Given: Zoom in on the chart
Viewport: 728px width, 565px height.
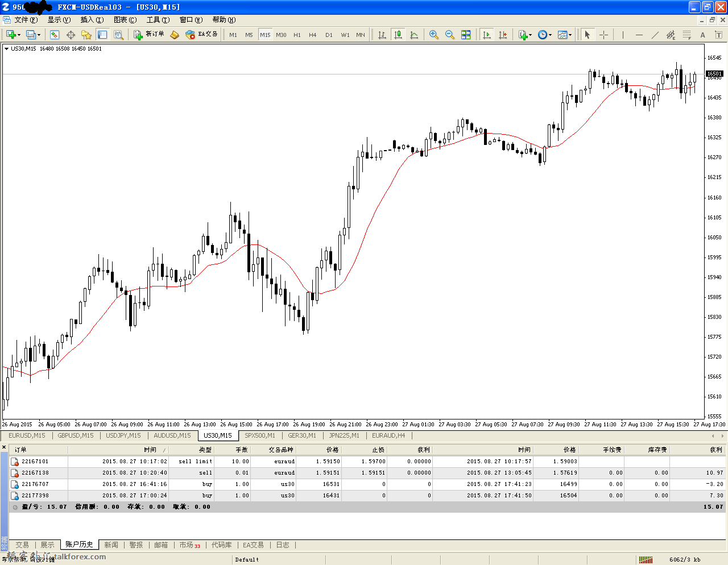Looking at the screenshot, I should 434,35.
